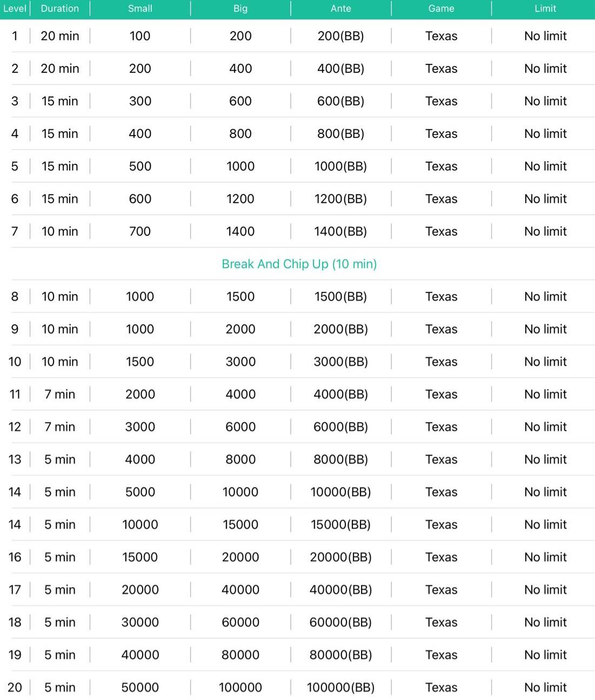595x700 pixels.
Task: Click the 700 small blind in level 7
Action: click(x=140, y=231)
